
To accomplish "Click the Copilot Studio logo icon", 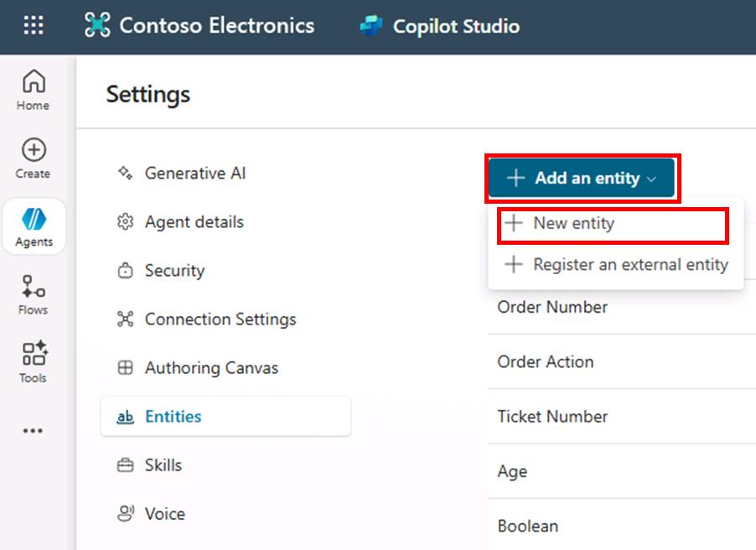I will pos(371,25).
